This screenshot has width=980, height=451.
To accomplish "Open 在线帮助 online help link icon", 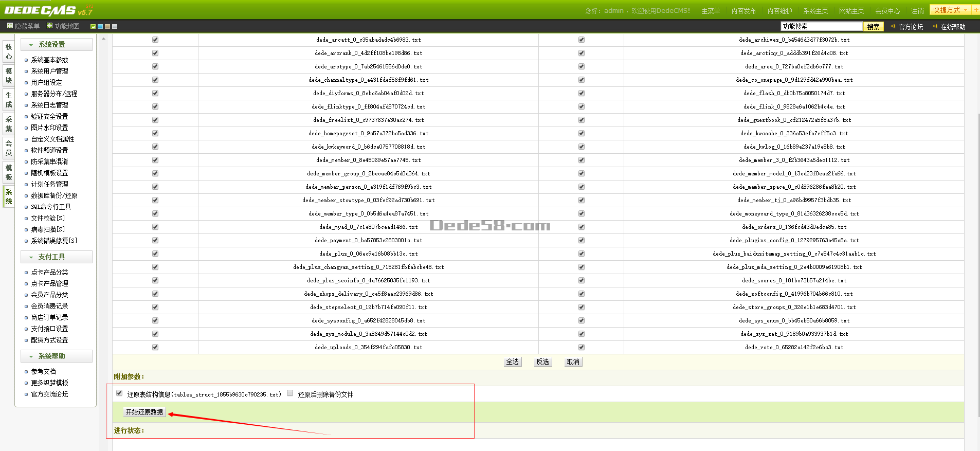I will coord(935,26).
